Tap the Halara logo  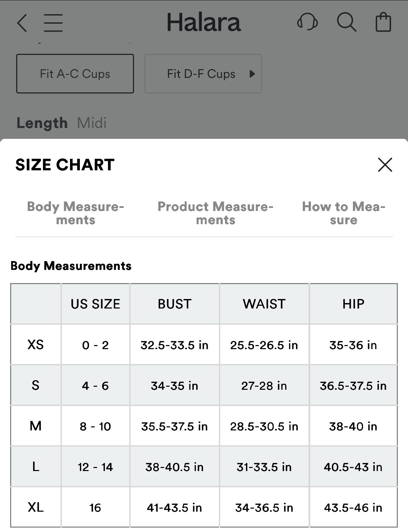pyautogui.click(x=204, y=22)
